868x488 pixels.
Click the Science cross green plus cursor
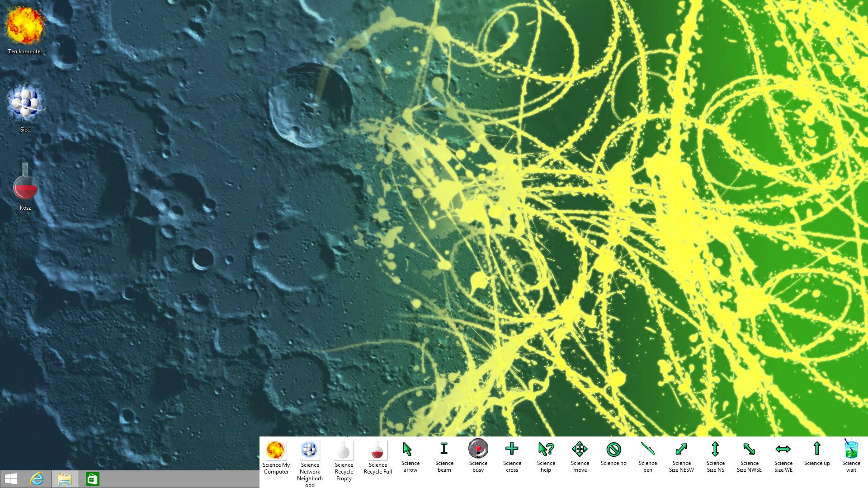point(512,449)
